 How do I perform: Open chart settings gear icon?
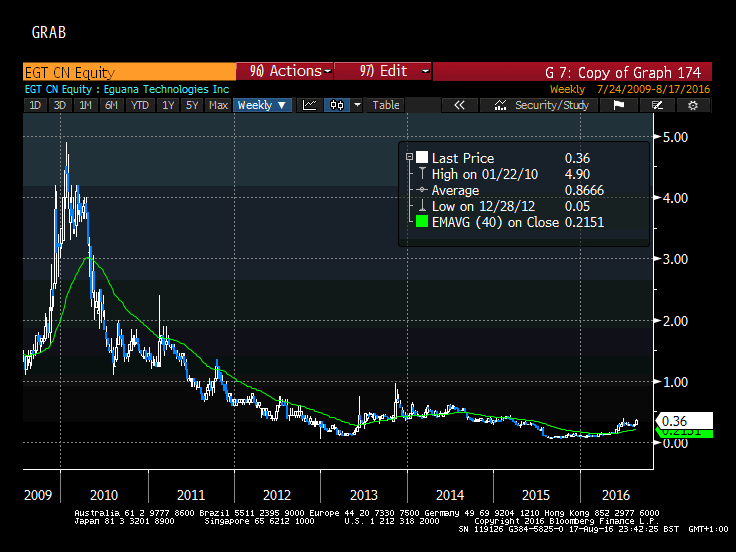[693, 105]
